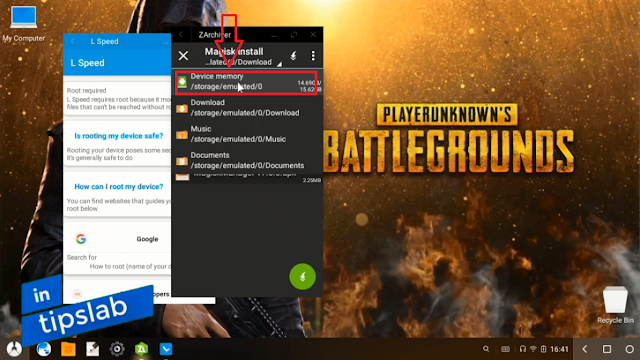Close the Magisk install picker with X
Image resolution: width=640 pixels, height=360 pixels.
tap(183, 56)
